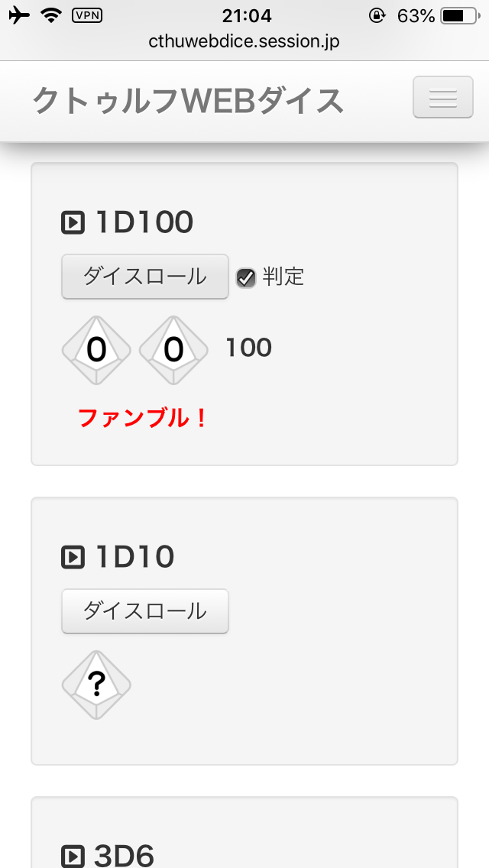Click the second 1D100 die showing 0
This screenshot has height=868, width=489.
click(174, 350)
